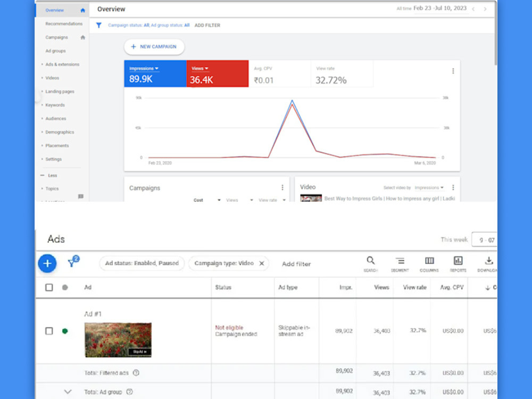Viewport: 532px width, 399px height.
Task: Click the sort arrow in the last column header
Action: point(487,288)
